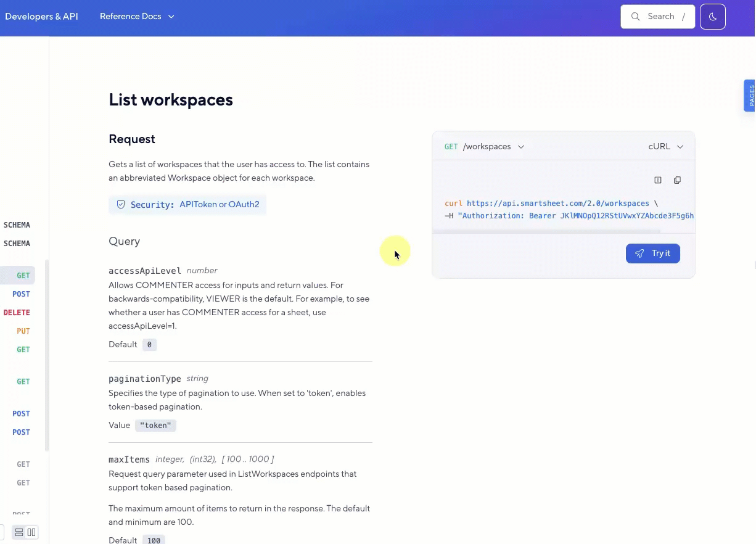Switch to the stacked layout view
The height and width of the screenshot is (544, 756).
click(18, 532)
